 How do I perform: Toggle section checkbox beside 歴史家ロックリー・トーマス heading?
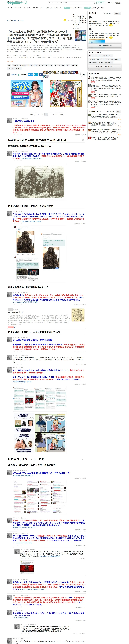(83, 459)
